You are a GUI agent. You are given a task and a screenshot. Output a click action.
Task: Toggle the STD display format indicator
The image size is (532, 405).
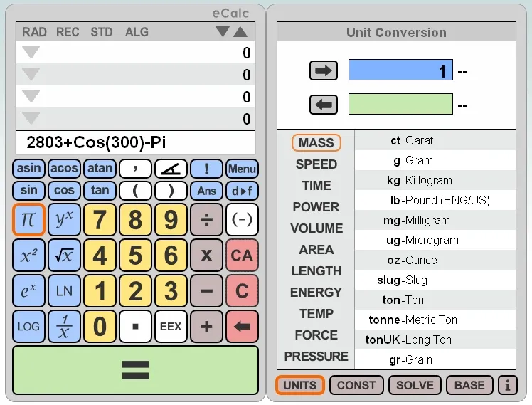(102, 32)
